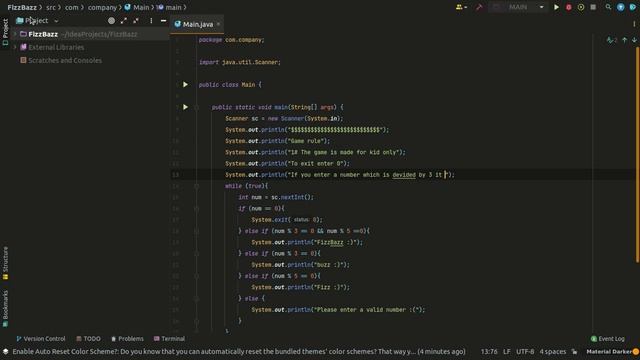Place cursor on underlined word devided
This screenshot has width=640, height=360.
point(404,175)
